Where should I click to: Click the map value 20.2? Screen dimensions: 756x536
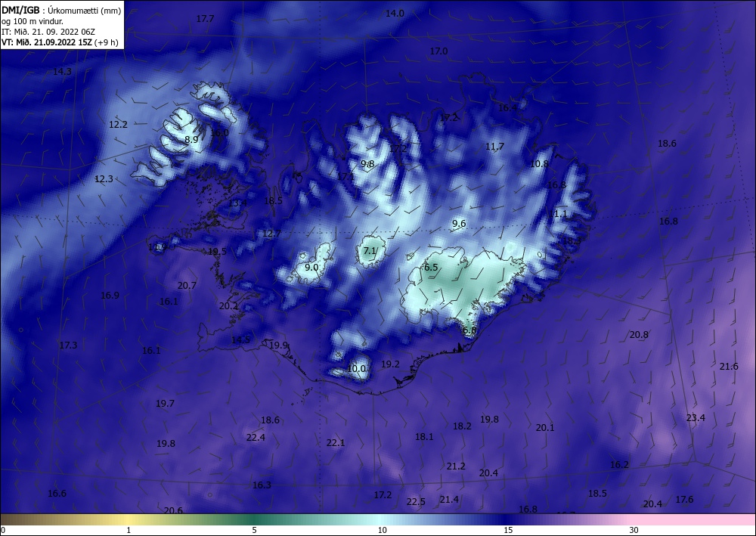[228, 306]
